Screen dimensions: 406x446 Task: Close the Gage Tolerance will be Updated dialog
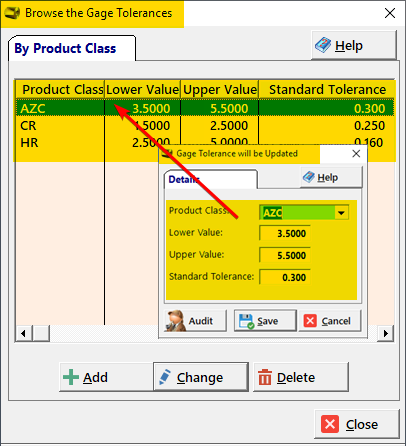click(x=356, y=154)
